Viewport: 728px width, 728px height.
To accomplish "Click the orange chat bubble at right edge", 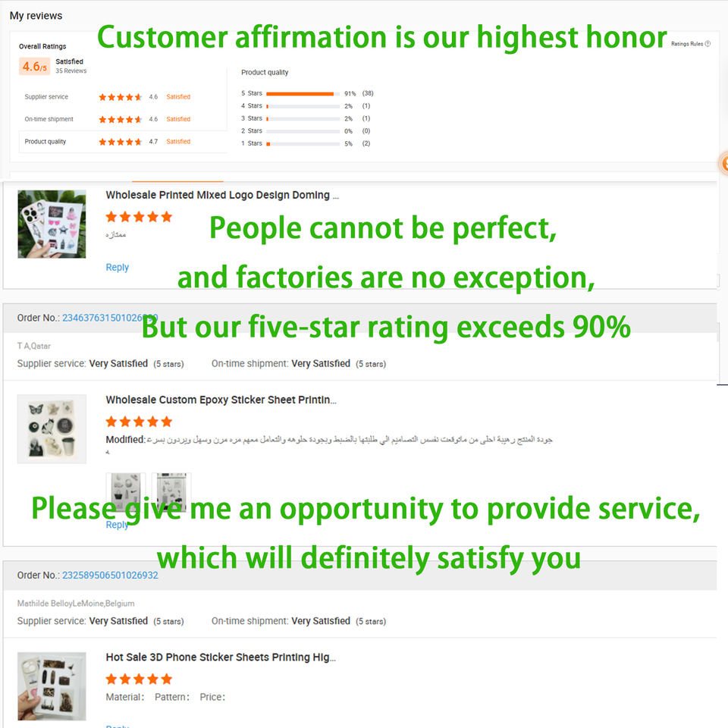I will [724, 162].
